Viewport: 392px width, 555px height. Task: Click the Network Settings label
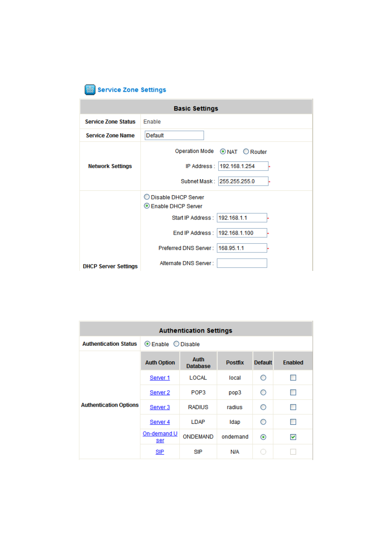(110, 166)
